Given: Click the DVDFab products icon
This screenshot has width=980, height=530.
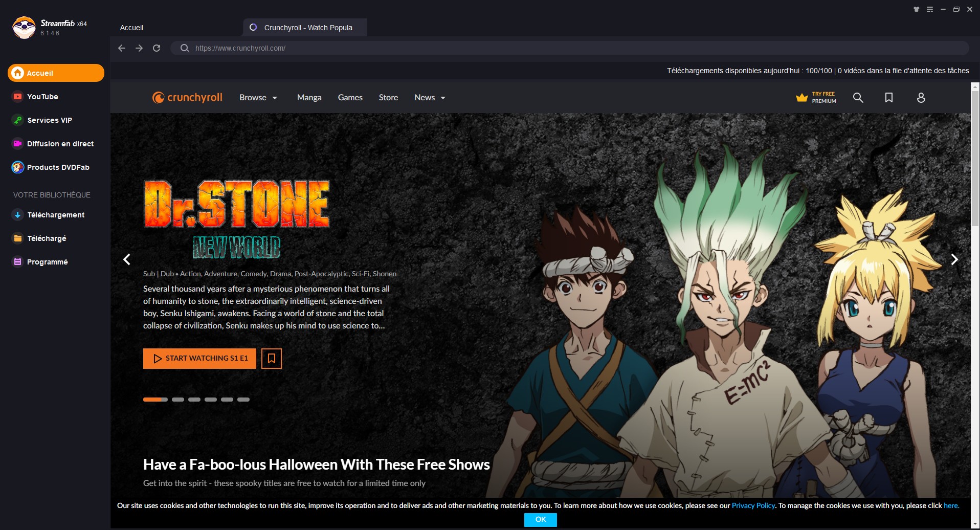Looking at the screenshot, I should [x=18, y=167].
